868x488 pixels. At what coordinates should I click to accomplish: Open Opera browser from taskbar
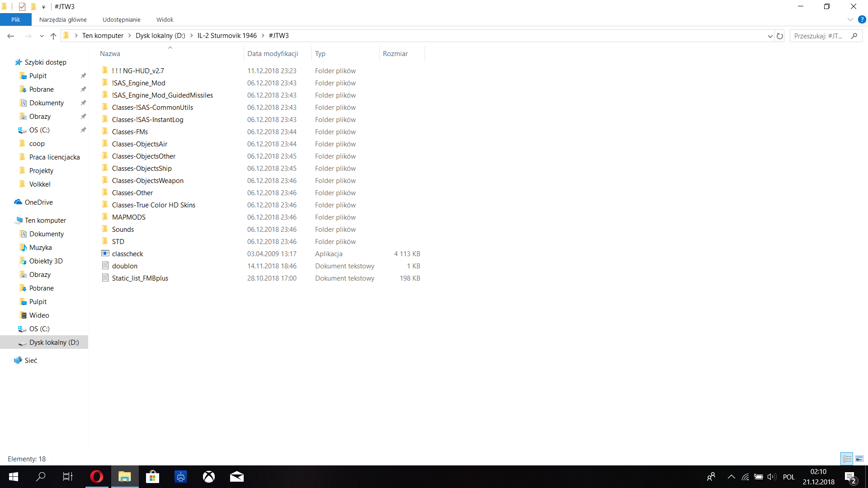(x=96, y=477)
